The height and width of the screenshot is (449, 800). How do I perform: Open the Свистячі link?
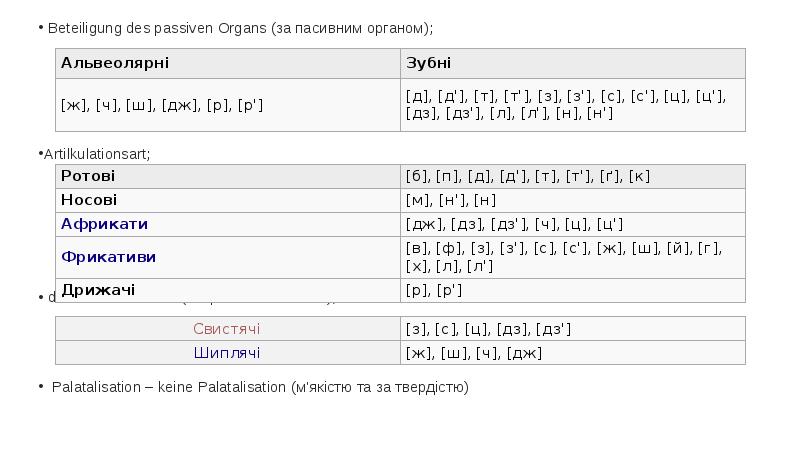(227, 329)
